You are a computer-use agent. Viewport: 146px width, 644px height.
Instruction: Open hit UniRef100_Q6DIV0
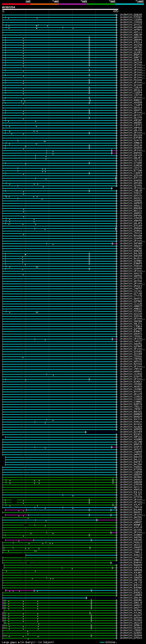coord(131,37)
